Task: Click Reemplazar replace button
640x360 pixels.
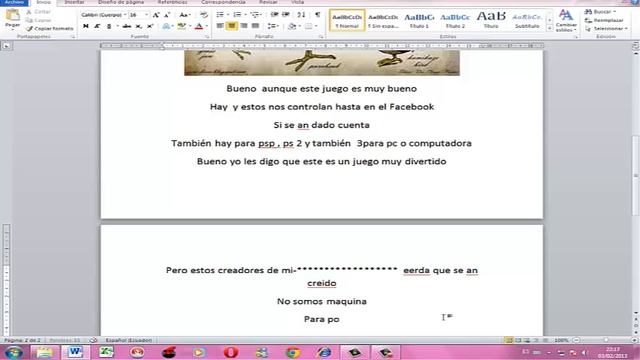Action: (604, 20)
